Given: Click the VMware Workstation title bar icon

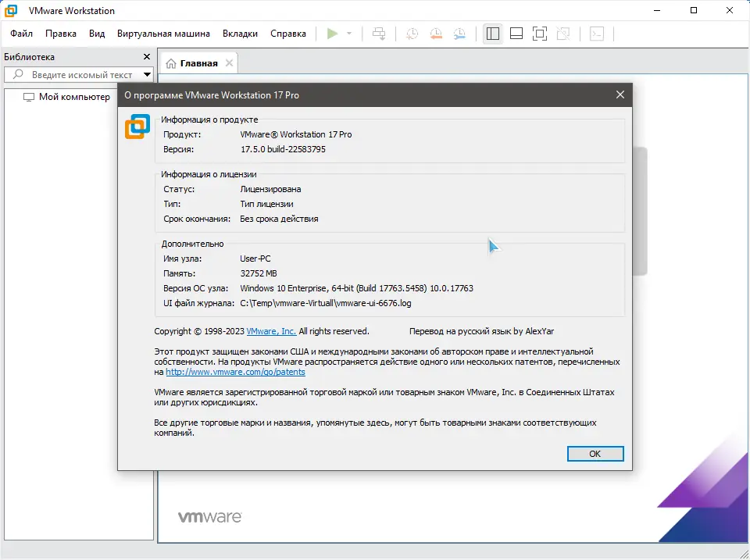Looking at the screenshot, I should point(11,10).
